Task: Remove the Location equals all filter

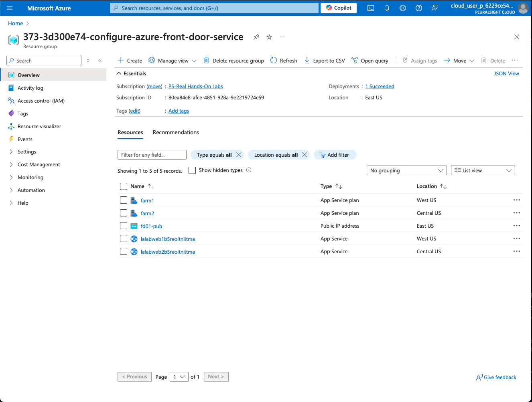Action: 305,155
